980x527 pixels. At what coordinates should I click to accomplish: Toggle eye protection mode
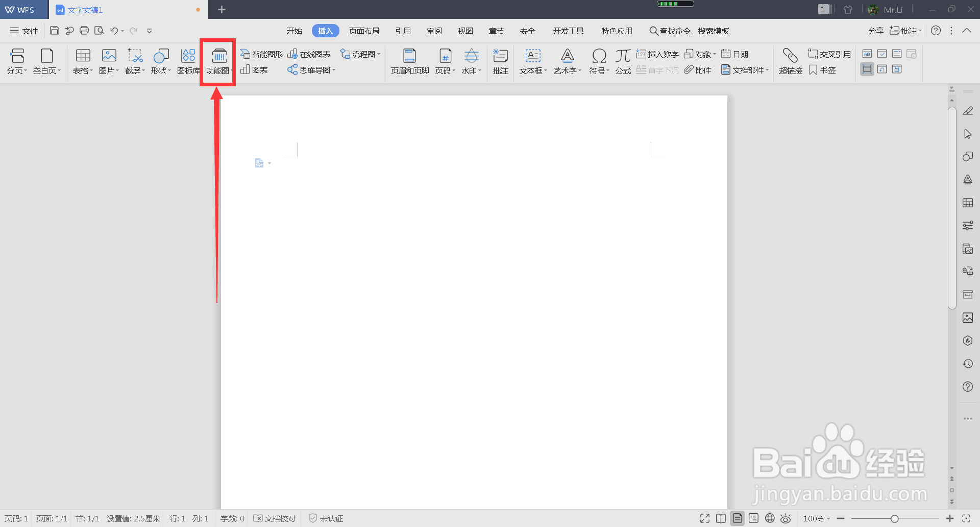tap(786, 518)
